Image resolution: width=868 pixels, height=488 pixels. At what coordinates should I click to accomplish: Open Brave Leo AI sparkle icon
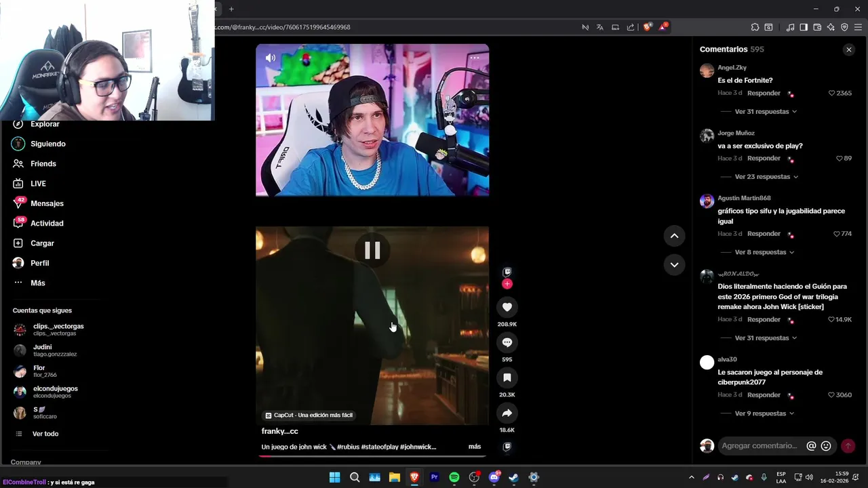point(831,27)
